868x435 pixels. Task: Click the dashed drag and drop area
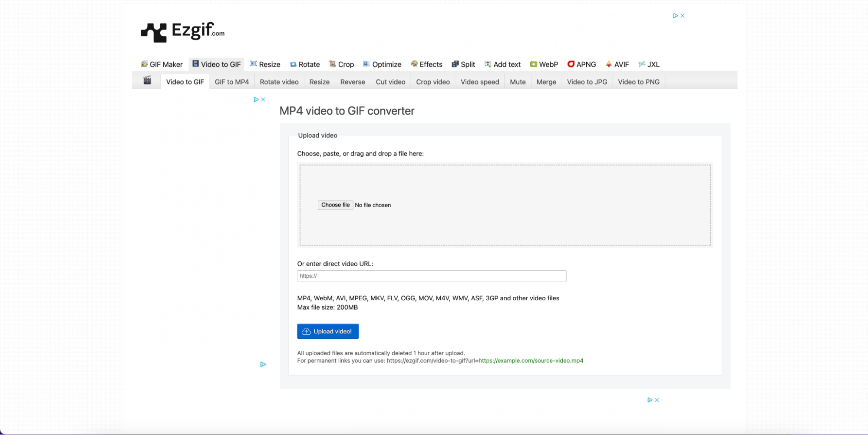click(505, 205)
